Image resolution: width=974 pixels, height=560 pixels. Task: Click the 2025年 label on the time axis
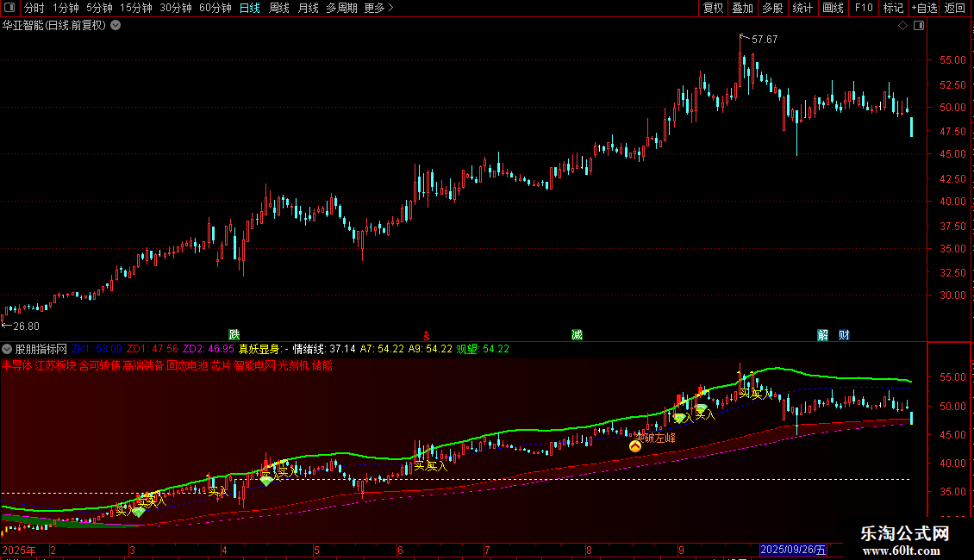point(19,550)
